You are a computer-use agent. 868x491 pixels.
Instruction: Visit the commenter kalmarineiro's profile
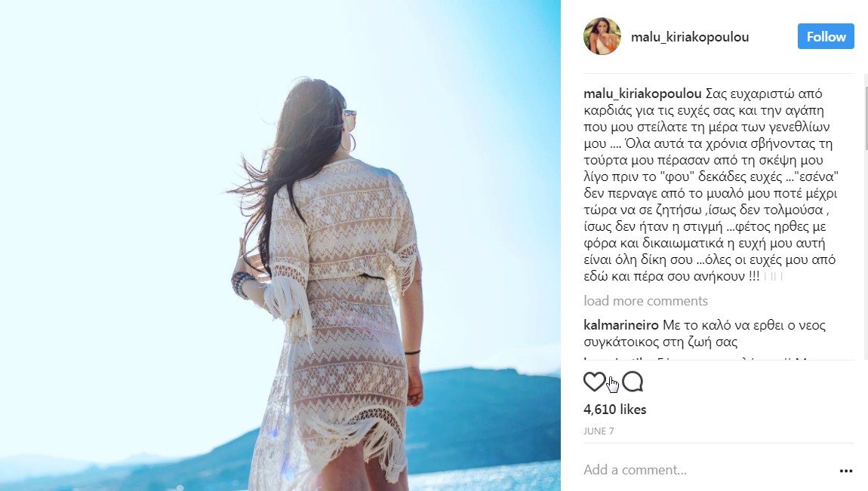click(621, 325)
